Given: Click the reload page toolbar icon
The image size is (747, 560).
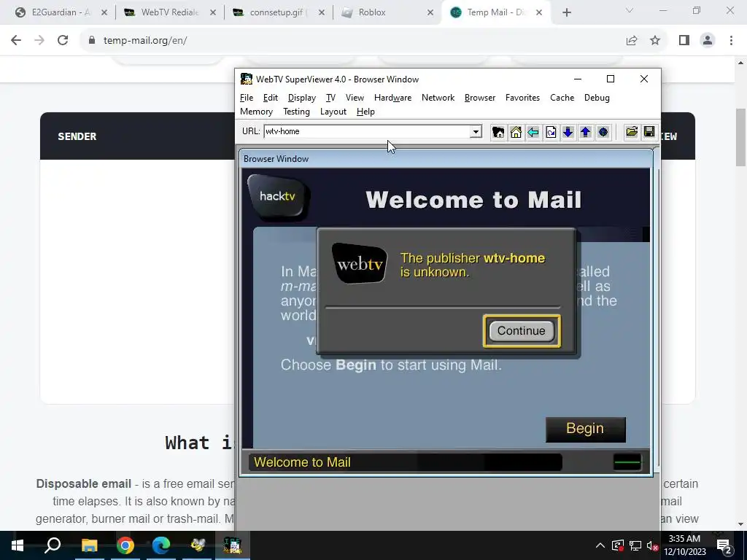Looking at the screenshot, I should tap(551, 132).
